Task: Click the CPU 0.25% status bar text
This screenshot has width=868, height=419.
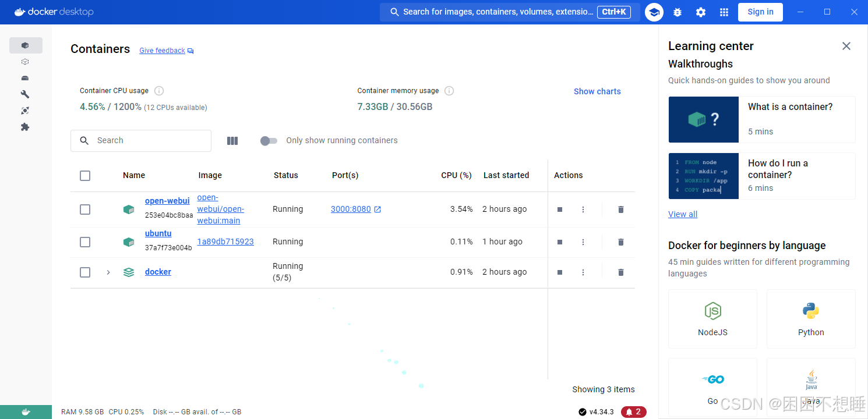Action: pos(126,412)
